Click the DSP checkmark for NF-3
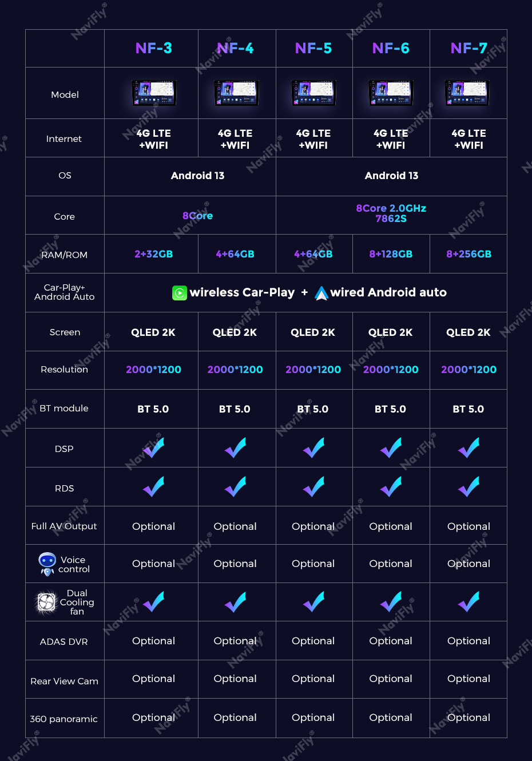 (153, 448)
